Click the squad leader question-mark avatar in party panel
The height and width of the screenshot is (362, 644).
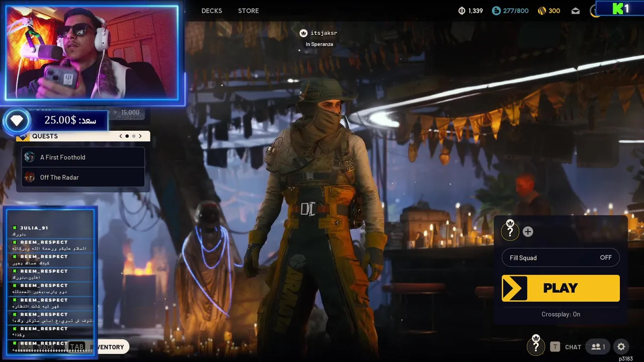[x=510, y=231]
